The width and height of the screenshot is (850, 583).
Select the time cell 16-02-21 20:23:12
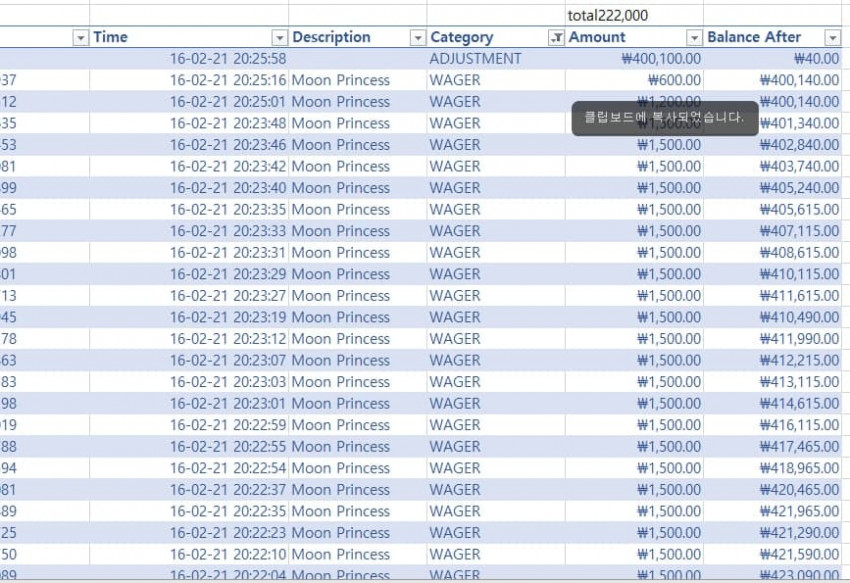pos(189,339)
